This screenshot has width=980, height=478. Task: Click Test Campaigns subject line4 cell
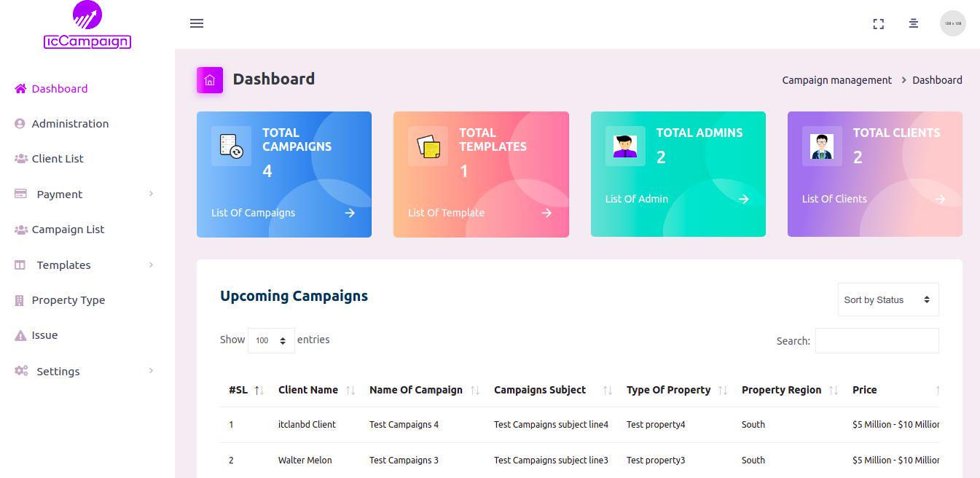pyautogui.click(x=551, y=424)
